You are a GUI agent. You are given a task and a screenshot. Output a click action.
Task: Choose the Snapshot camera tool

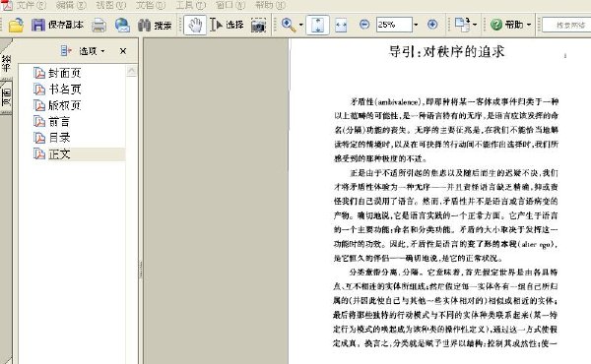tap(258, 26)
